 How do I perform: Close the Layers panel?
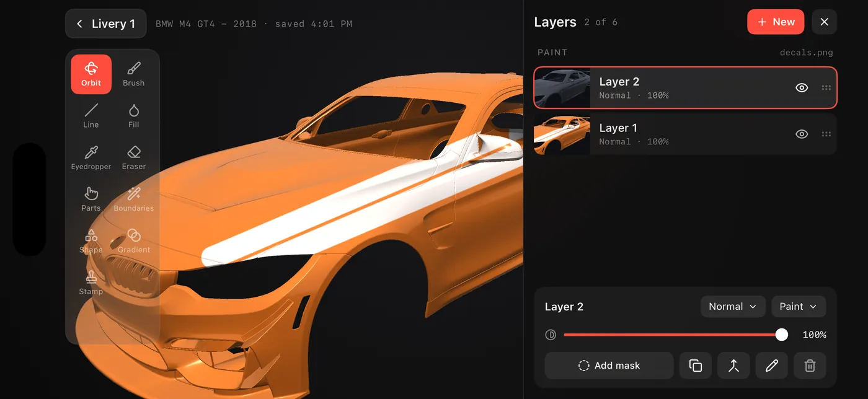[824, 22]
